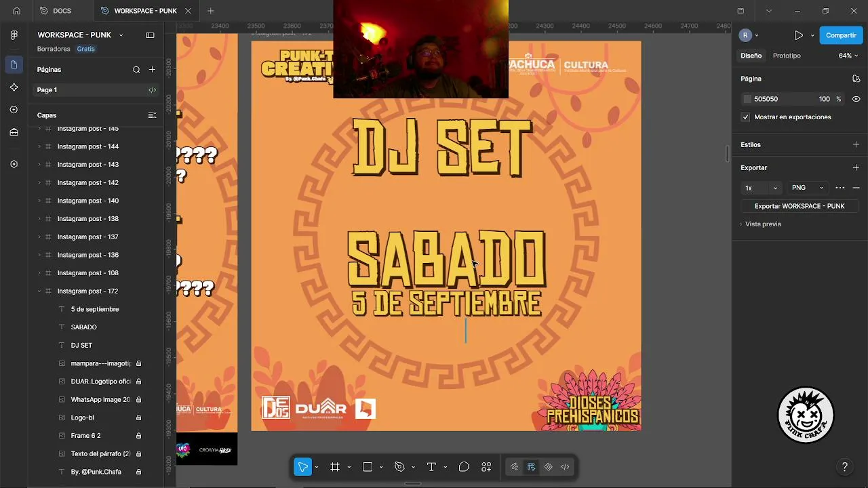Open page variables icon next to Página

[856, 79]
